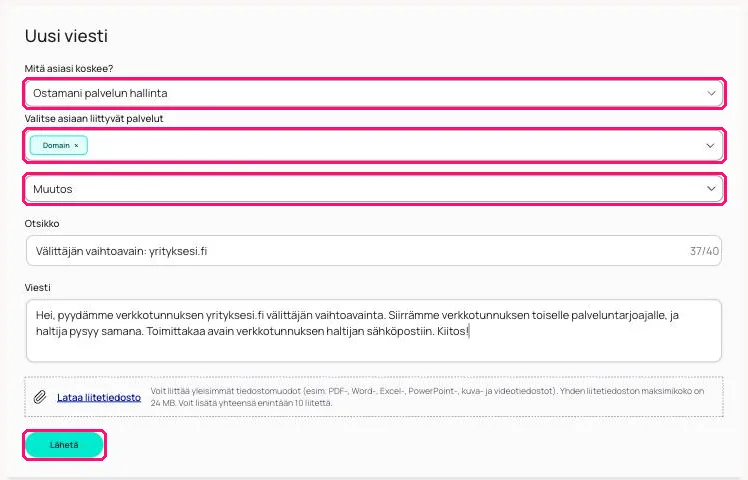Click the 37/40 character counter
The image size is (748, 480).
pos(704,251)
